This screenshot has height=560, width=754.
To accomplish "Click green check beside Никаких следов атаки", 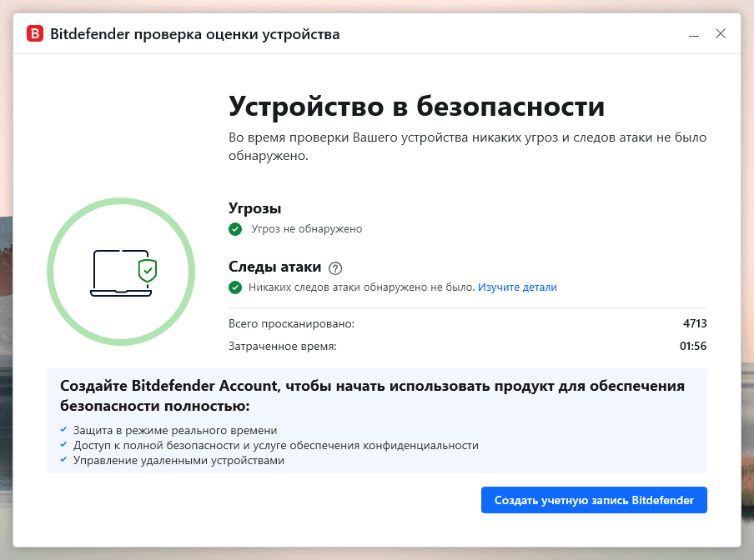I will click(234, 287).
